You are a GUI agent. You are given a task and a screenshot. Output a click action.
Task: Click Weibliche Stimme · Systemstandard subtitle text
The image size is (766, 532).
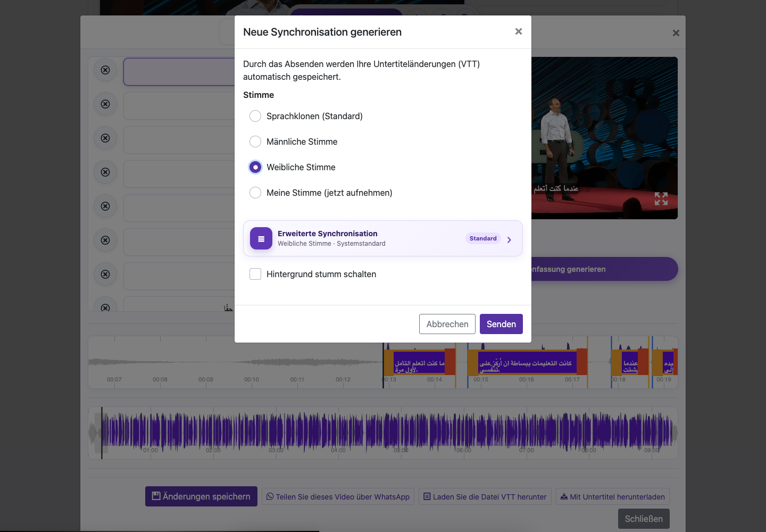pos(331,244)
